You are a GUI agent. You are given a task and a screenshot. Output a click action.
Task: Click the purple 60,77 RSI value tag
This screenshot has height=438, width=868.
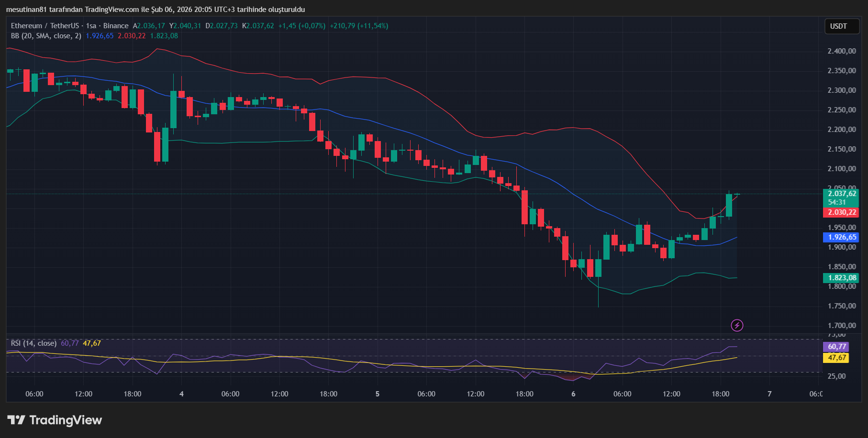(836, 347)
